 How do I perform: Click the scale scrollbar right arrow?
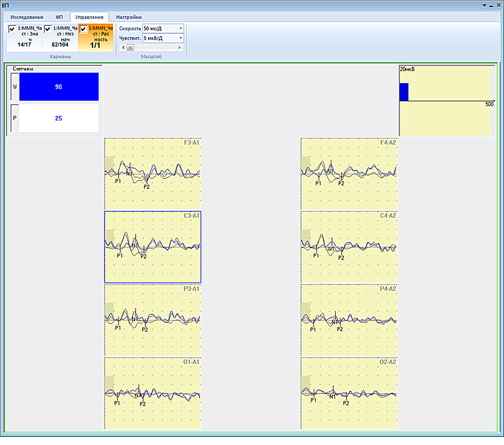180,47
